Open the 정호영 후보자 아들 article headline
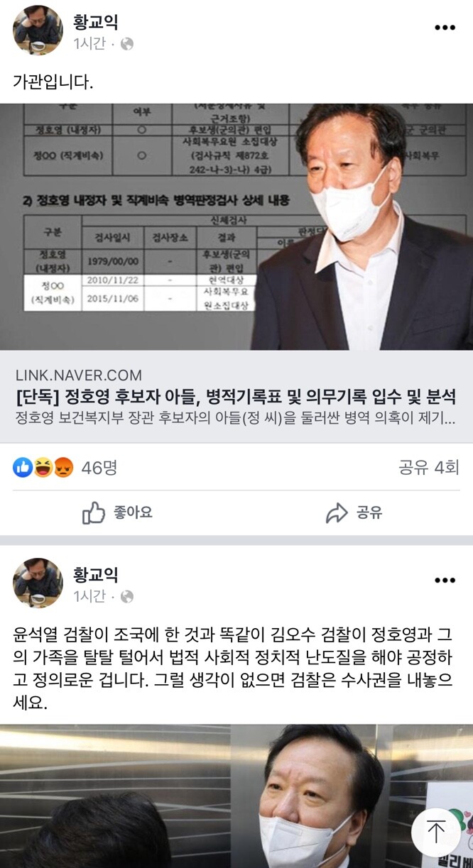473x868 pixels. pos(235,397)
